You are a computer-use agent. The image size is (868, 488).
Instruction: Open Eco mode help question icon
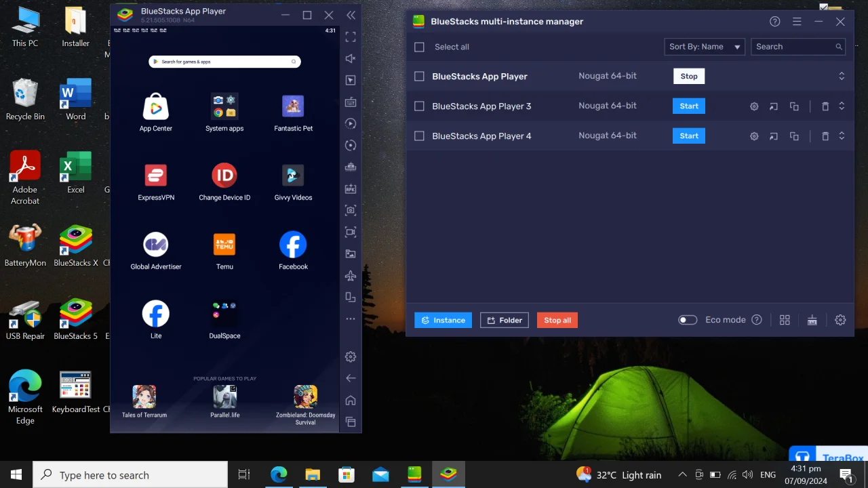757,320
